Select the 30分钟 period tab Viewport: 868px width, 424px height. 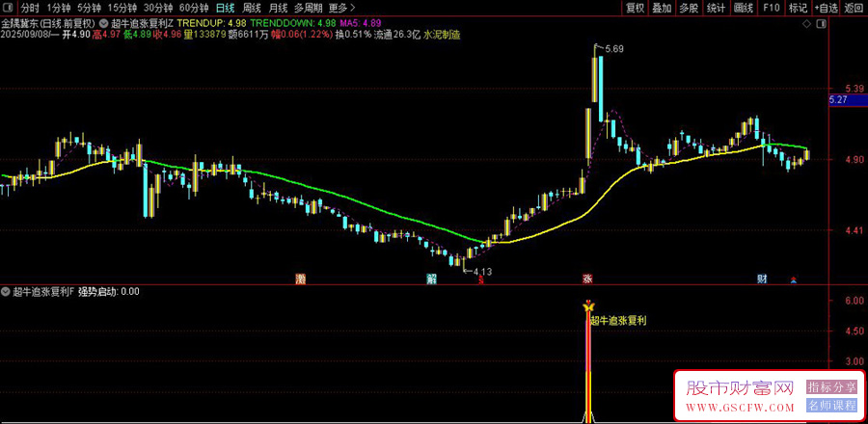tap(158, 9)
